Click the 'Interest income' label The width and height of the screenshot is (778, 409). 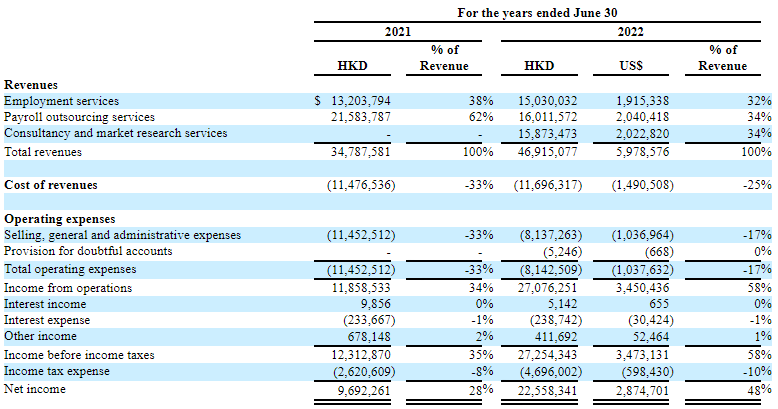pyautogui.click(x=45, y=304)
